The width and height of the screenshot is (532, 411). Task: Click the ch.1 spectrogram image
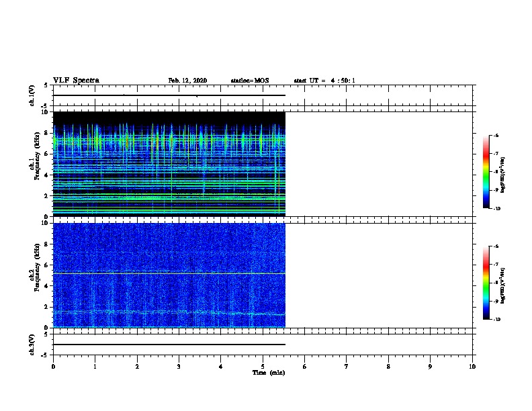pyautogui.click(x=169, y=164)
